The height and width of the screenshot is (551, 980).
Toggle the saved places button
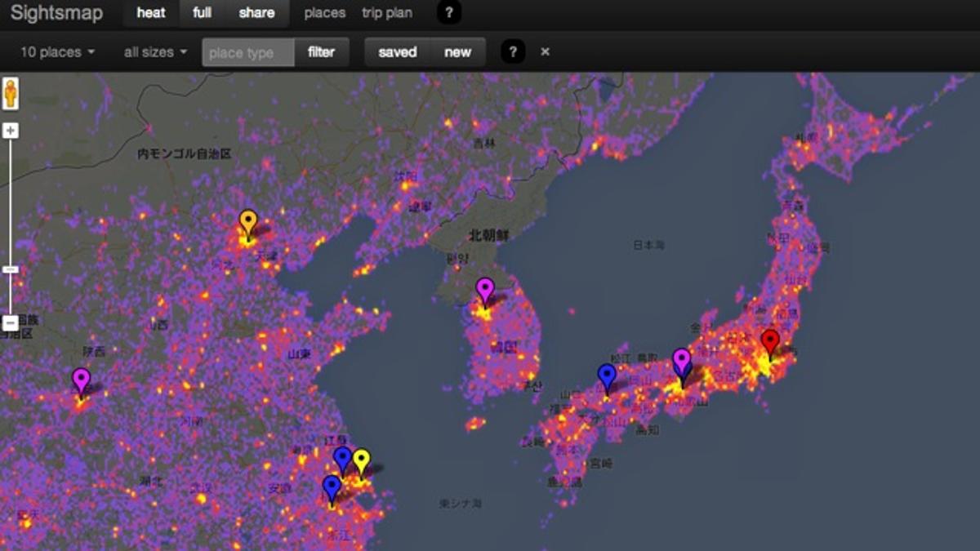tap(397, 52)
